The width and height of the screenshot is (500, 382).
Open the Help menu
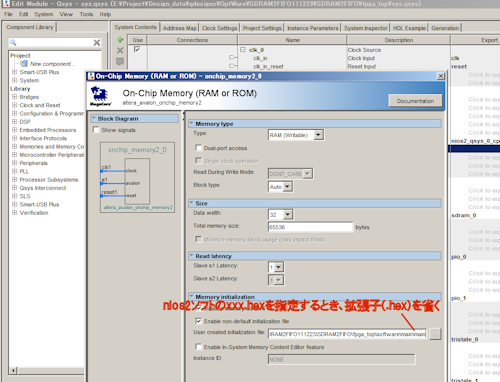point(105,14)
